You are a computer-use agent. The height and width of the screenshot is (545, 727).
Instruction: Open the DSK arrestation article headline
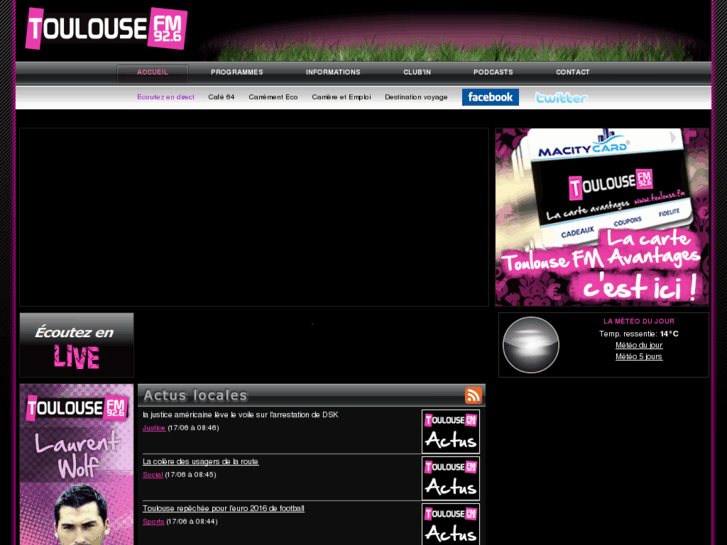tap(240, 415)
